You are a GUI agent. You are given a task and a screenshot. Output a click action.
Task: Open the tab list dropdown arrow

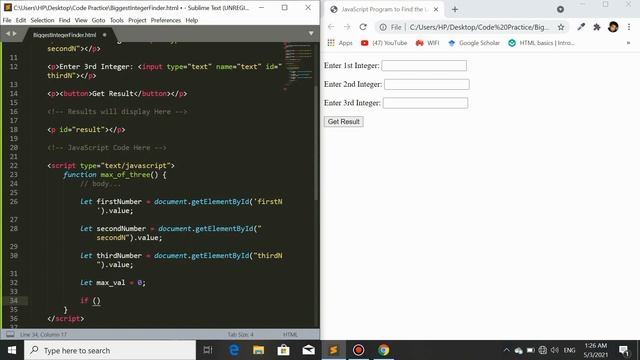pos(311,33)
